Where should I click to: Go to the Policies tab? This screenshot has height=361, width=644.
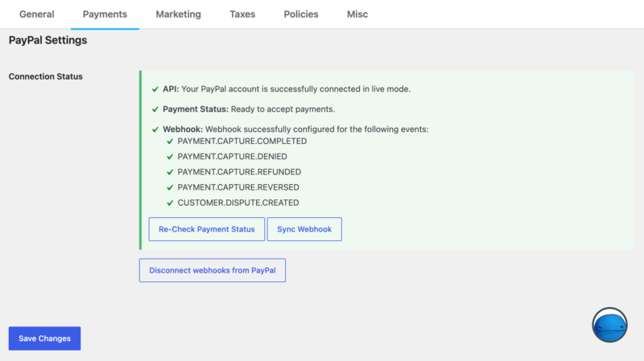tap(301, 14)
